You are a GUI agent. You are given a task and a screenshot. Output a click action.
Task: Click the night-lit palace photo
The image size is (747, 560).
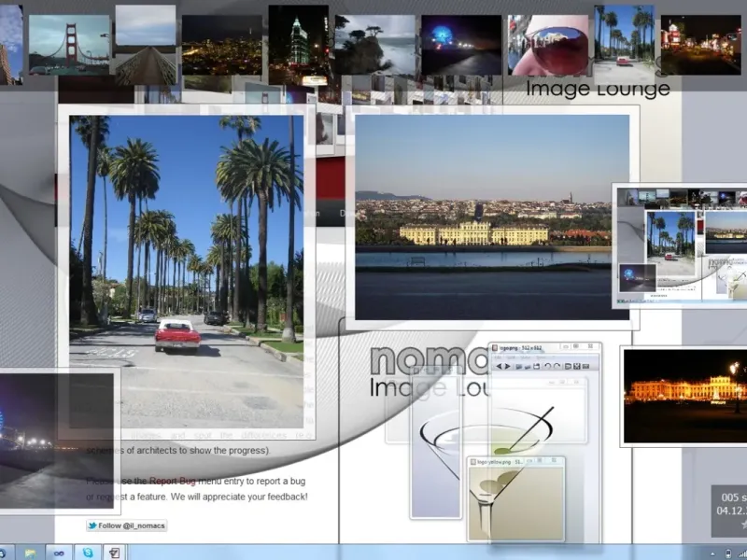point(685,396)
